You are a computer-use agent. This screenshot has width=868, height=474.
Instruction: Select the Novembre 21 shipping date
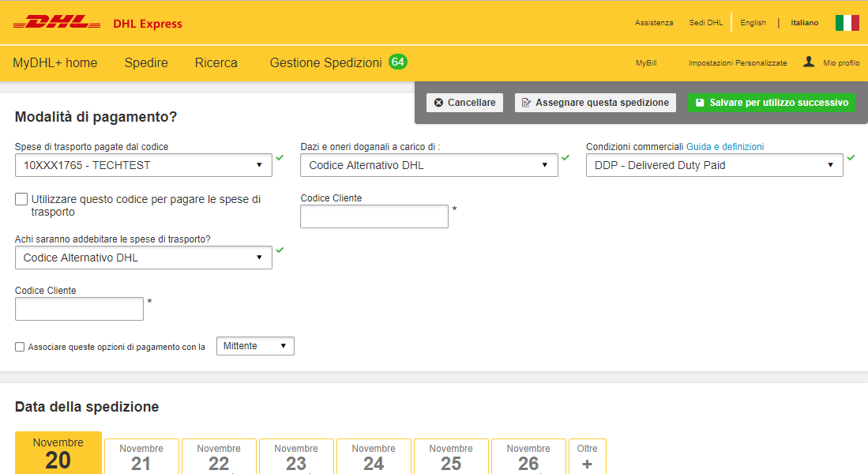(x=141, y=457)
